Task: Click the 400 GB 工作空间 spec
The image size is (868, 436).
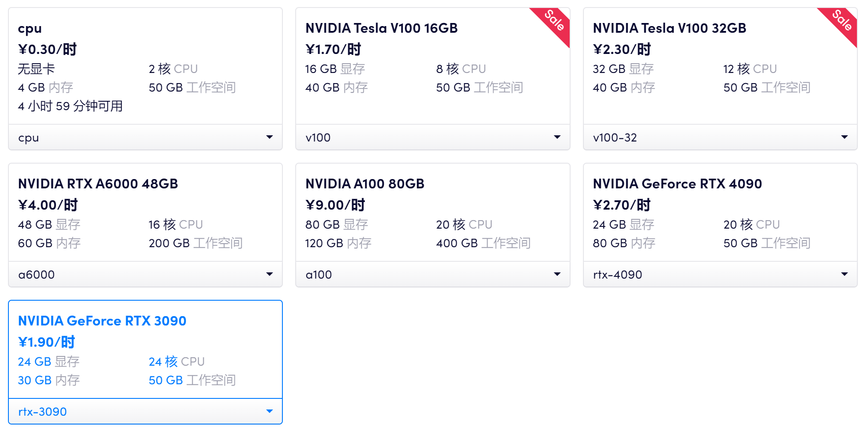Action: pyautogui.click(x=483, y=243)
